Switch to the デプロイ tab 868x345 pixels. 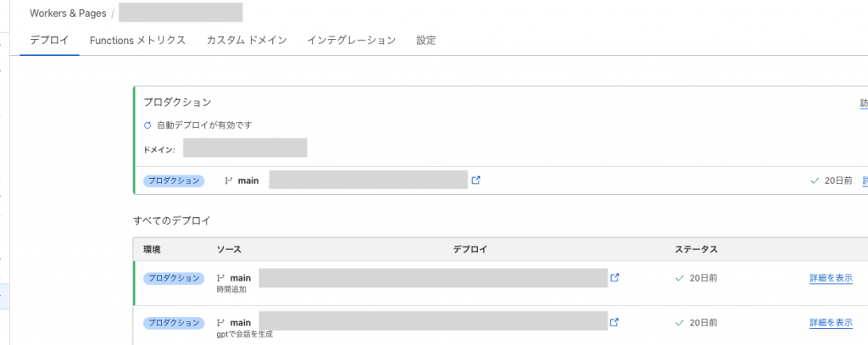pos(49,41)
